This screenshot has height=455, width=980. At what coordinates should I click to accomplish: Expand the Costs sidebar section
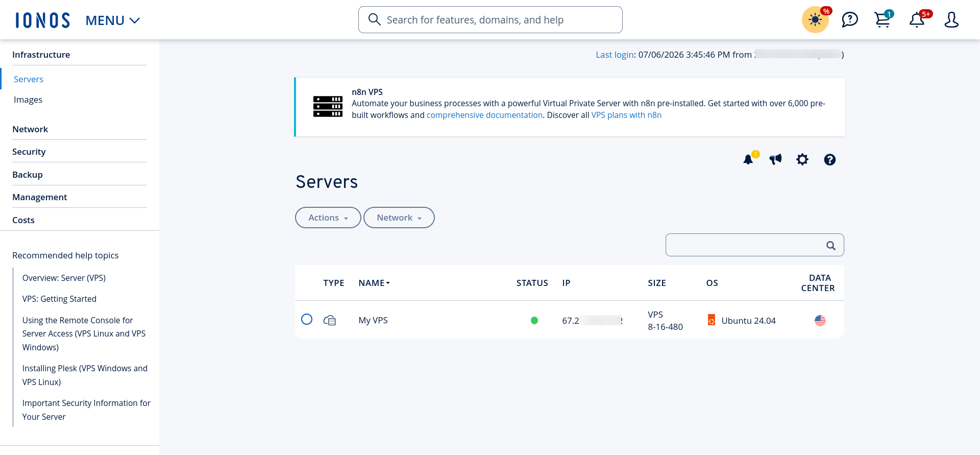(x=23, y=220)
